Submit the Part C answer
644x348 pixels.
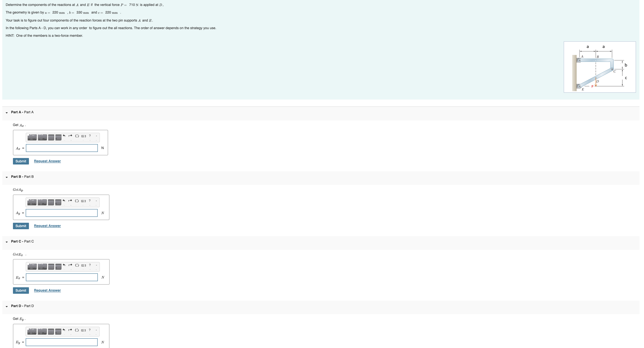(x=21, y=291)
